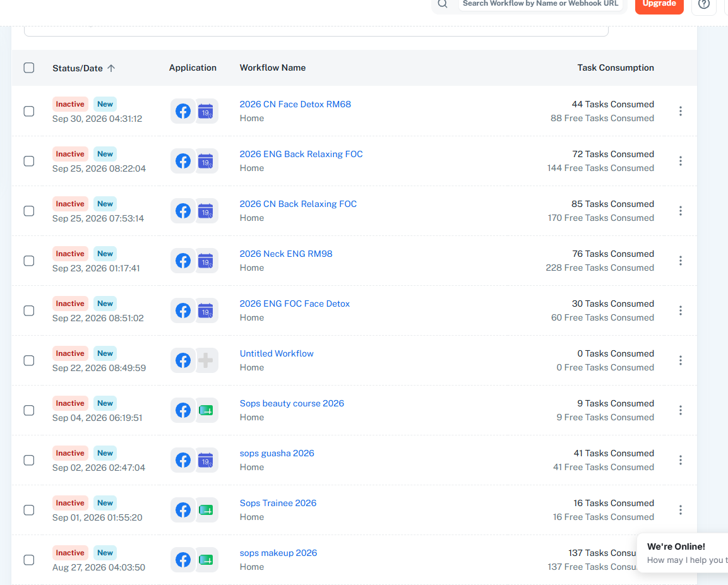Focus the Search Workflow by Name field
The height and width of the screenshot is (585, 728).
click(x=540, y=4)
